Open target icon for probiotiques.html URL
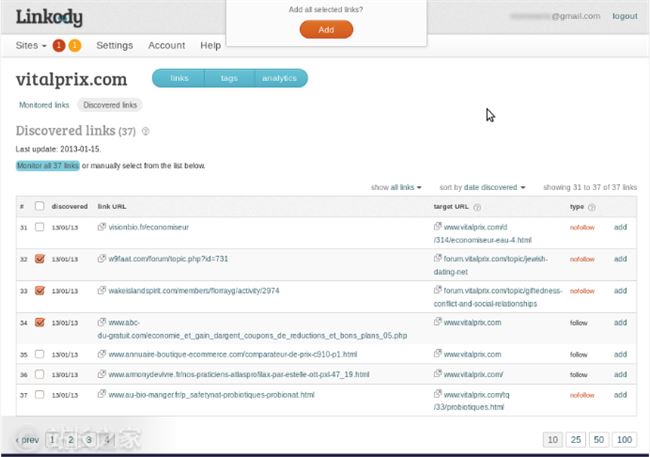The width and height of the screenshot is (650, 457). (x=437, y=394)
